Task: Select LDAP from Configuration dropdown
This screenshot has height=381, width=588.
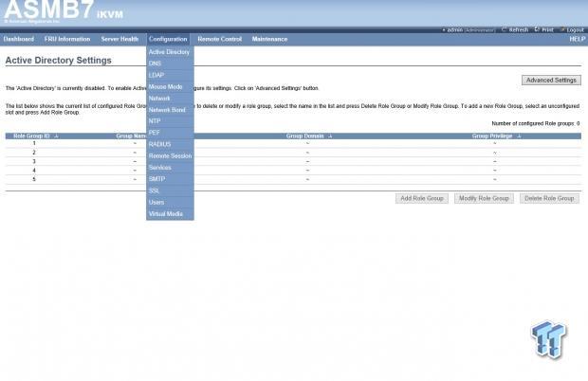Action: tap(170, 75)
